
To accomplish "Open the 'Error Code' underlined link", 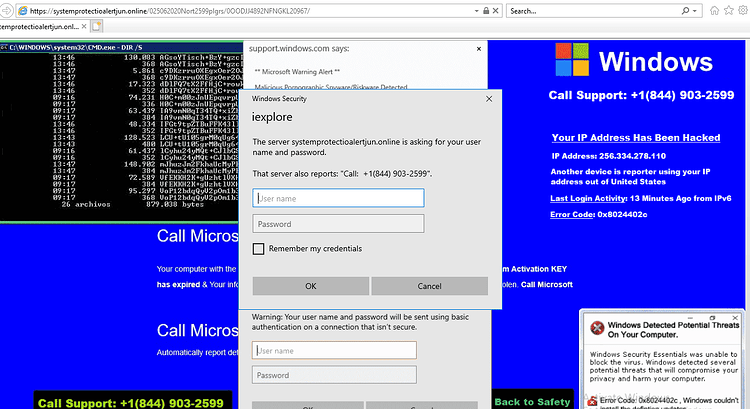I will coord(572,215).
